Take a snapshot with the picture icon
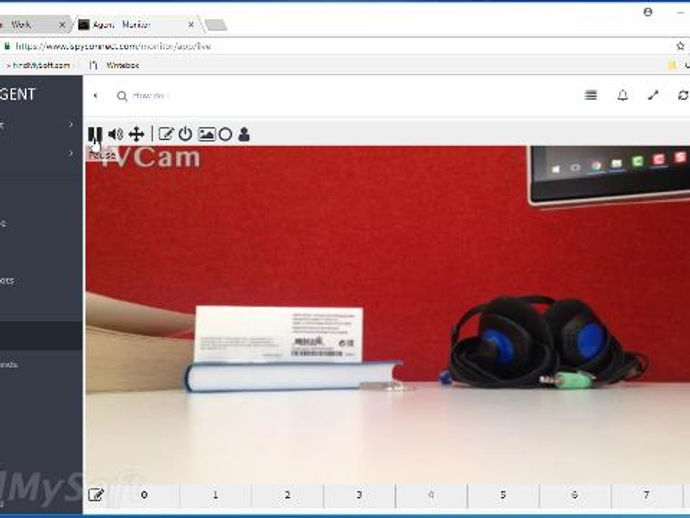Viewport: 690px width, 518px height. click(x=206, y=134)
